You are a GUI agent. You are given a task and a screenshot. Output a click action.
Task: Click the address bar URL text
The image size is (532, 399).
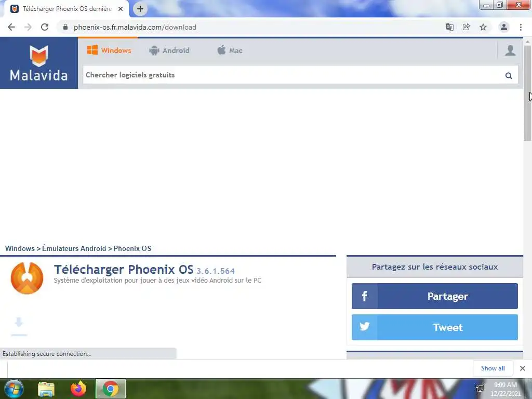135,27
